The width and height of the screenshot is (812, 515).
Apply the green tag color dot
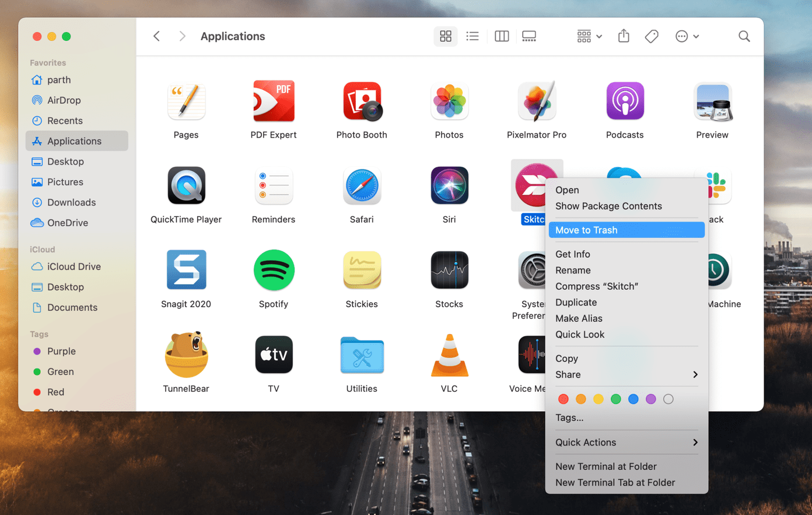point(615,399)
